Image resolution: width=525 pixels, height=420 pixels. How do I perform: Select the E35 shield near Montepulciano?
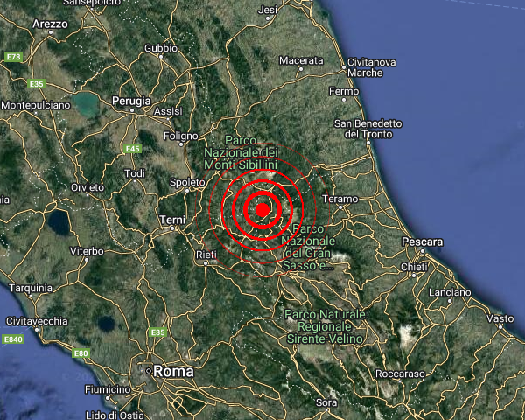(36, 84)
